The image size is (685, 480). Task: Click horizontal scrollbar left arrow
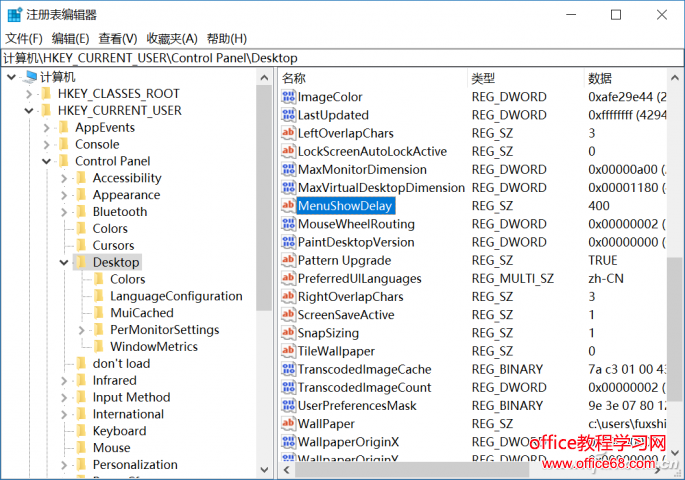pos(287,470)
